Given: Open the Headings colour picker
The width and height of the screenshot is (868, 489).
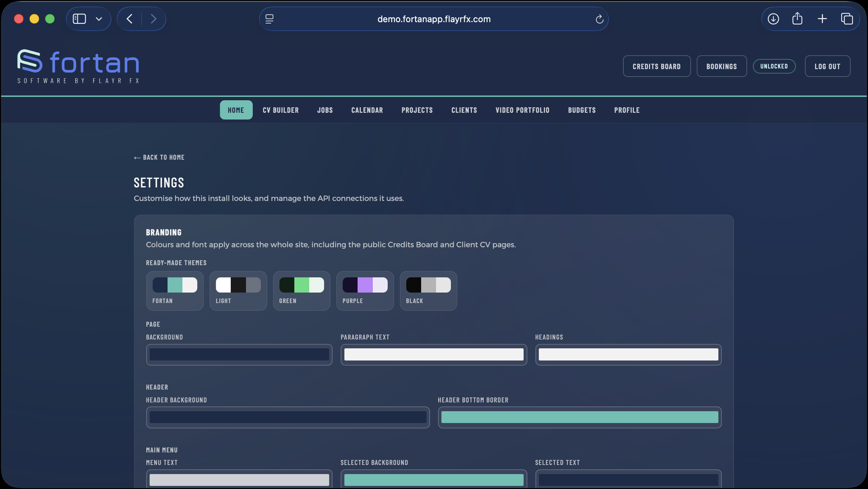Looking at the screenshot, I should (628, 355).
